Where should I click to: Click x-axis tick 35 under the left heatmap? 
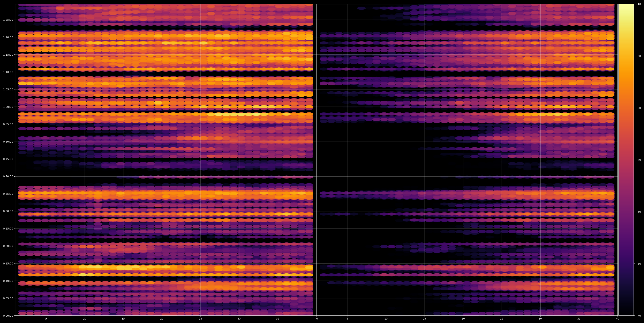click(278, 319)
